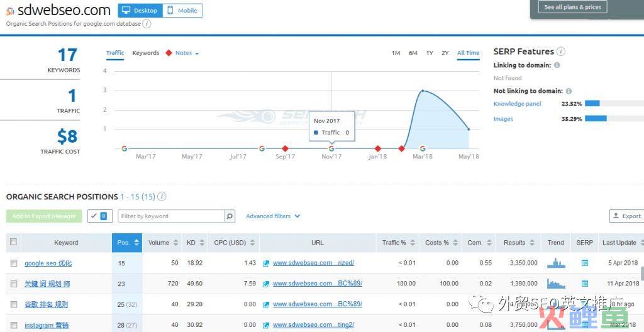Click Images 35.29% progress bar
This screenshot has width=644, height=332.
coord(614,119)
